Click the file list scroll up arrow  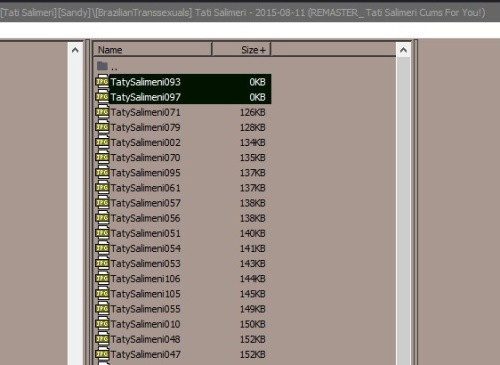403,50
